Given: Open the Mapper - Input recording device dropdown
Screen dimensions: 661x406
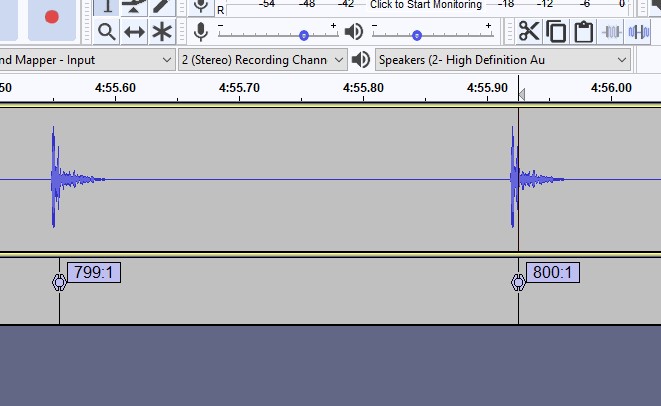Looking at the screenshot, I should (x=86, y=60).
